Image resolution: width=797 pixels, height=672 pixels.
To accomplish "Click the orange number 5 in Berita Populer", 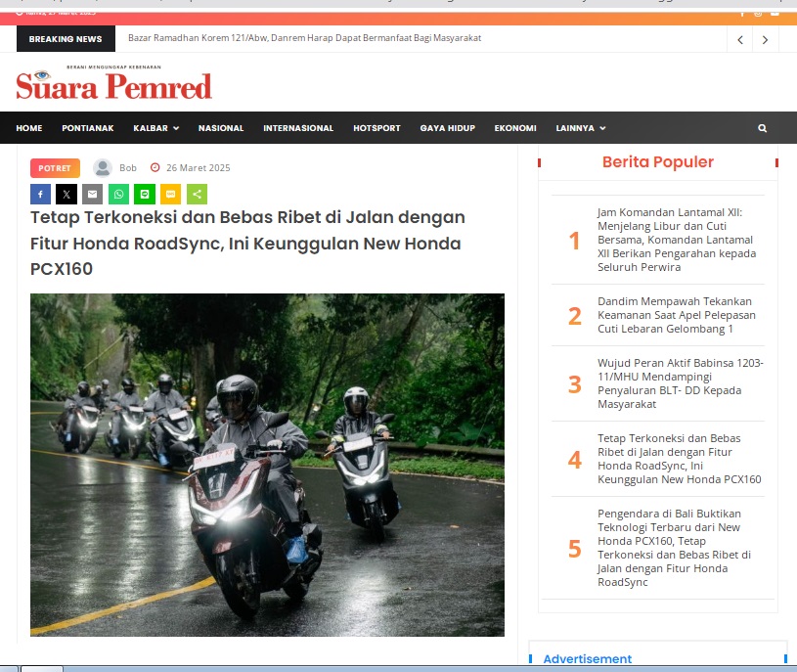I will pos(574,549).
